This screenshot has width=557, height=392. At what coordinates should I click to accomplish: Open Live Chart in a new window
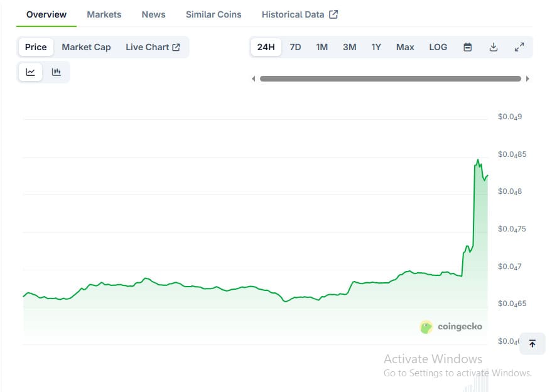(x=153, y=47)
